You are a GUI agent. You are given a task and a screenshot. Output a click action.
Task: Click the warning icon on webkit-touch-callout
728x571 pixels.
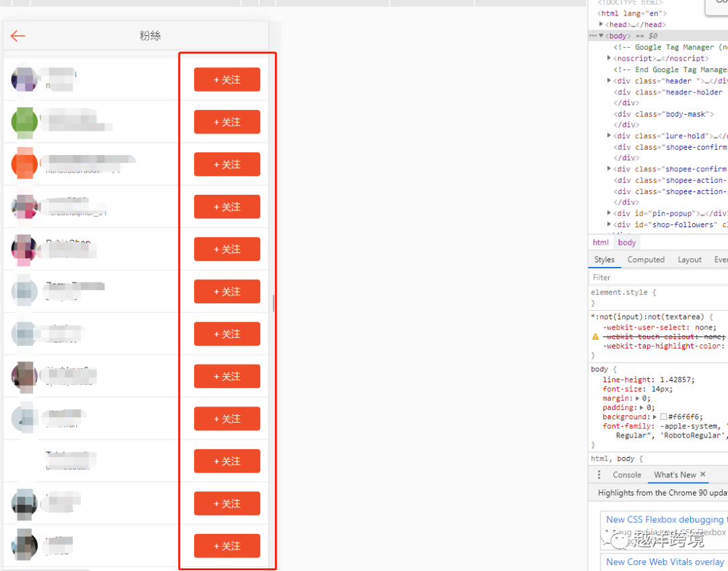click(595, 336)
